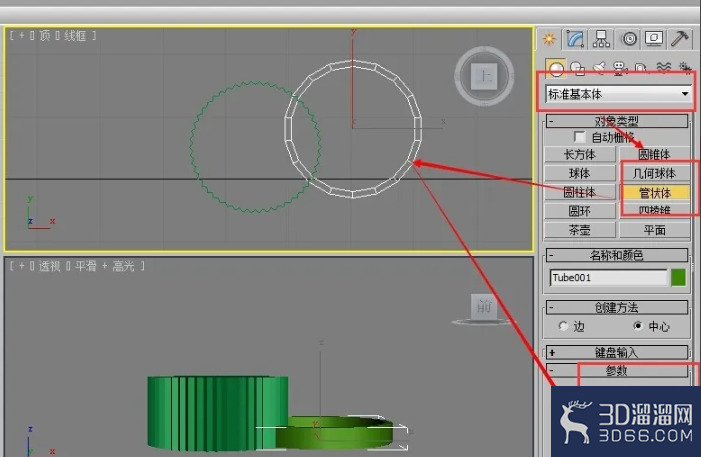Select the Geometry category icon
The image size is (701, 457).
click(x=556, y=68)
